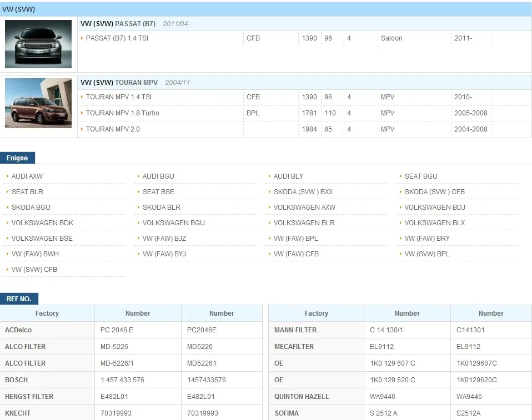532x420 pixels.
Task: Select the HENGST FILTER factory cell
Action: tap(47, 397)
